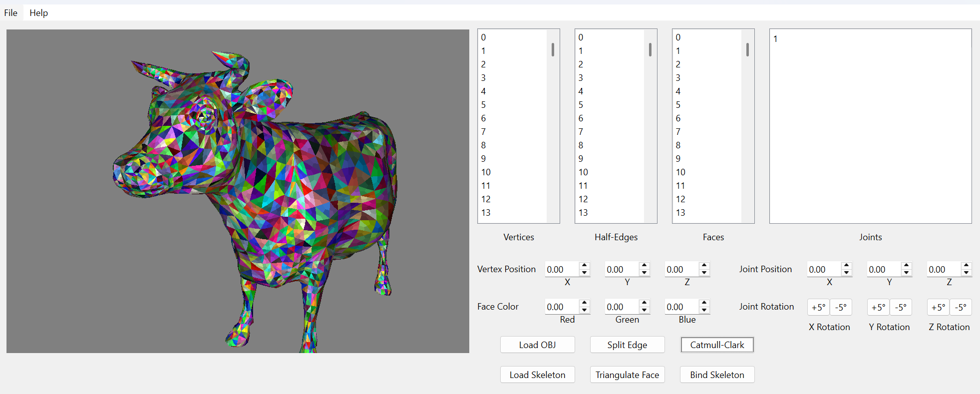The width and height of the screenshot is (980, 394).
Task: Open the File menu
Action: pyautogui.click(x=10, y=13)
